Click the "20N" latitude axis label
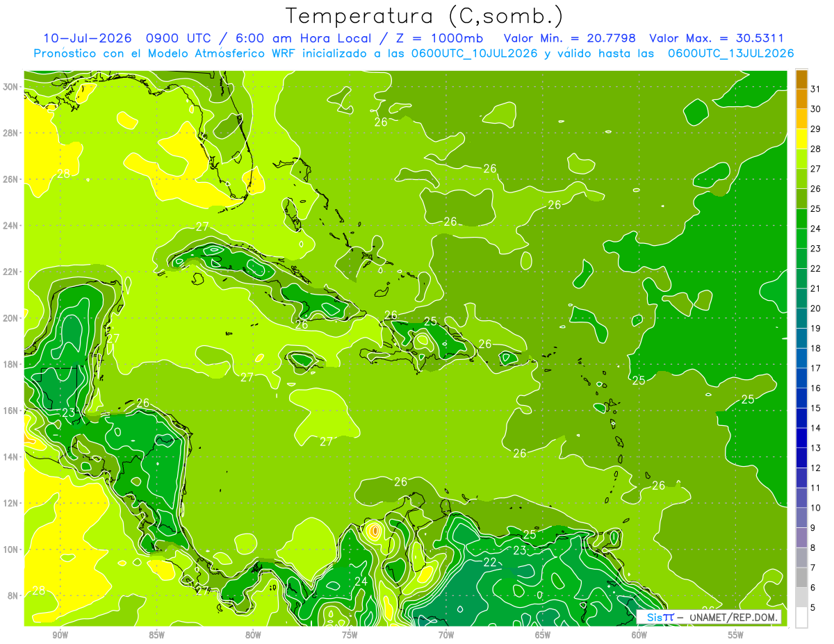This screenshot has width=834, height=644. pos(12,317)
